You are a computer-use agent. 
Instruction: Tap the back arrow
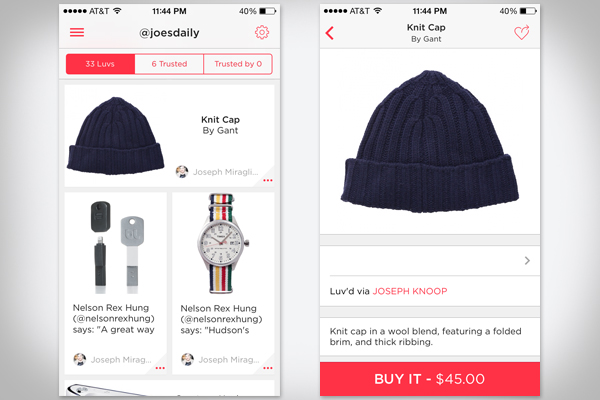[330, 33]
